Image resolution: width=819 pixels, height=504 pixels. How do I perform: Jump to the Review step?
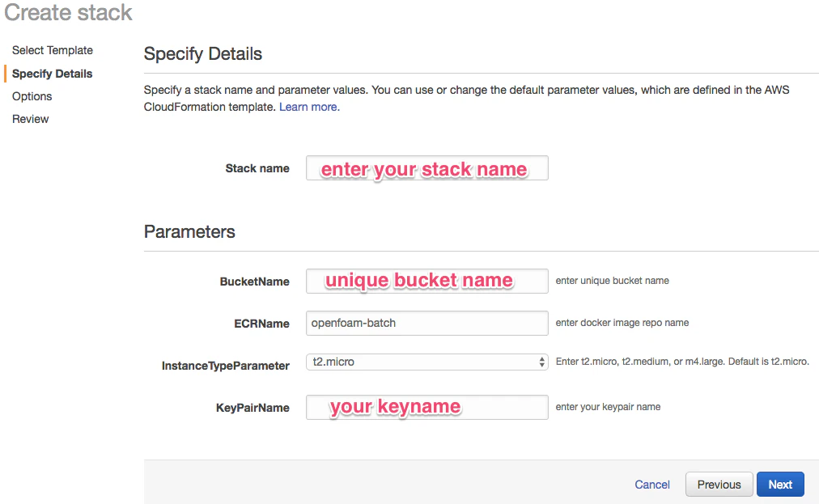(x=30, y=119)
